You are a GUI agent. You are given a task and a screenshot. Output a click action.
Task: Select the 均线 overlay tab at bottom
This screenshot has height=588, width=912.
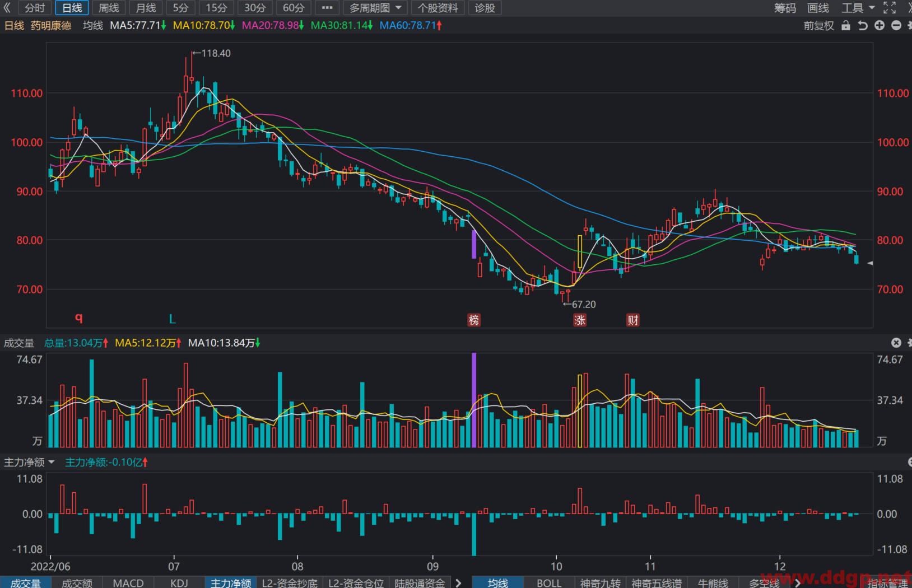[498, 582]
